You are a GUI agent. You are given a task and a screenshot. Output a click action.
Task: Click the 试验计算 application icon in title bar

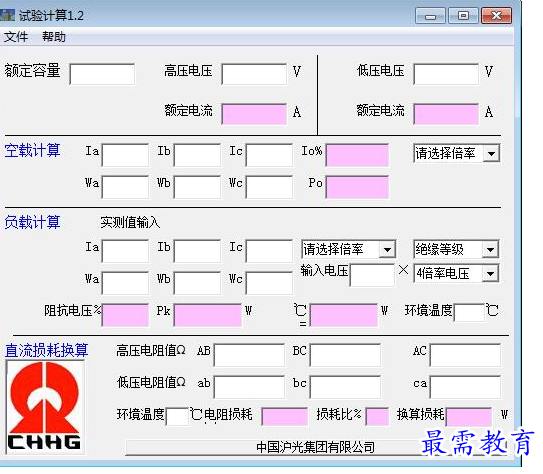(x=7, y=15)
